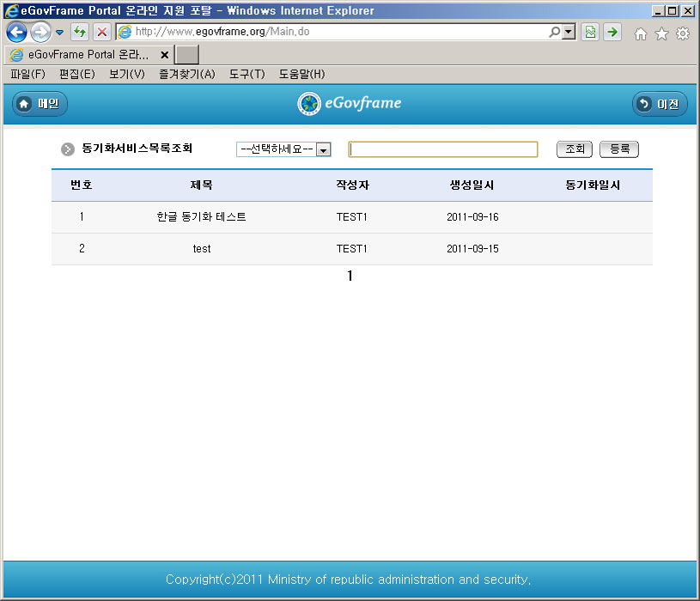Click the 조회 search button

click(x=574, y=149)
